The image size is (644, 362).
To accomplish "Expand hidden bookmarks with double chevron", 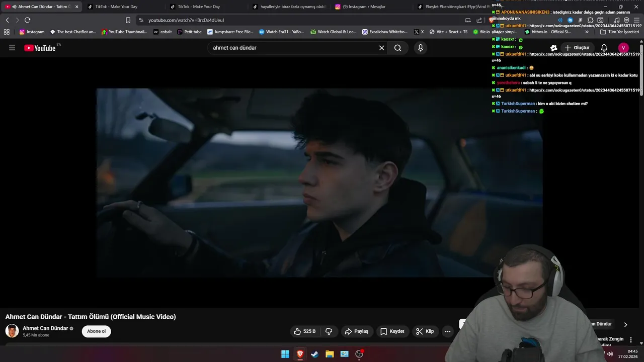I will pyautogui.click(x=587, y=32).
